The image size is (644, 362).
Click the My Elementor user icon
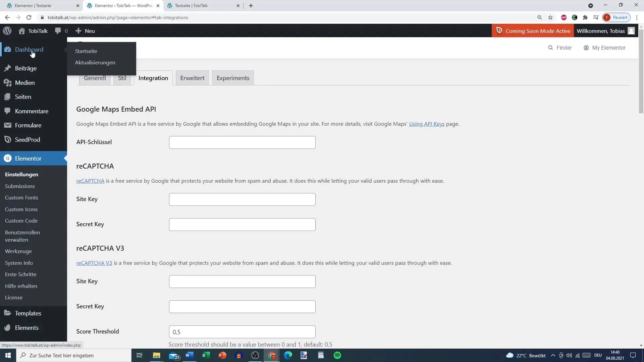(586, 48)
